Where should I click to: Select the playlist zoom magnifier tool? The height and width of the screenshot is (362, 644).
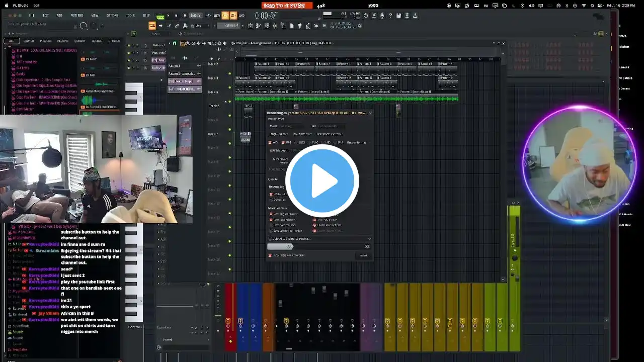(x=219, y=43)
